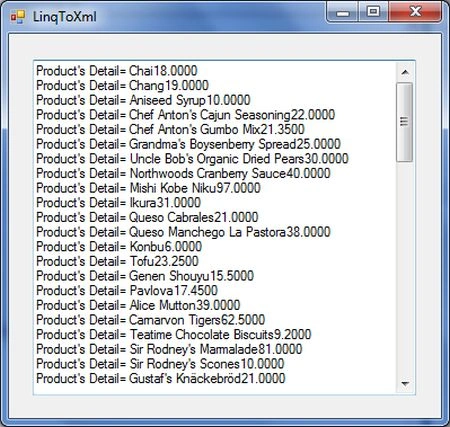Select 'Teatime Chocolate Biscuits9.2000' row
Image resolution: width=450 pixels, height=427 pixels.
click(215, 335)
